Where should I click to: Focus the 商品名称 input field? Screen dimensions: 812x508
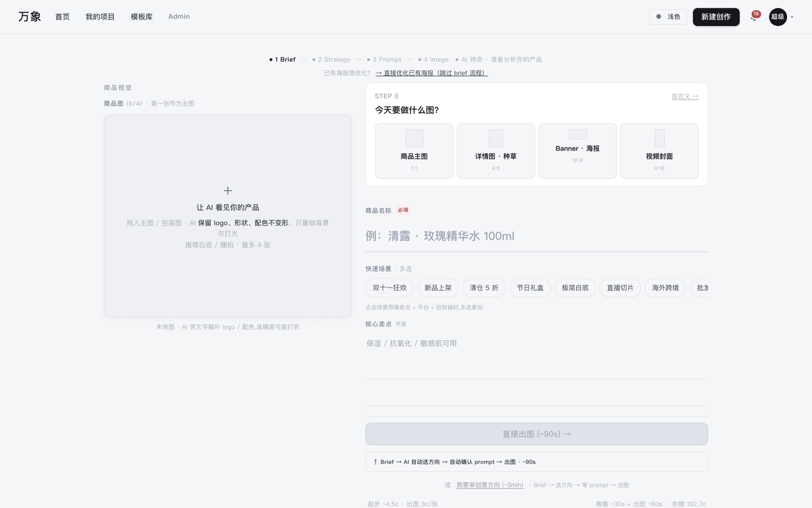[536, 236]
